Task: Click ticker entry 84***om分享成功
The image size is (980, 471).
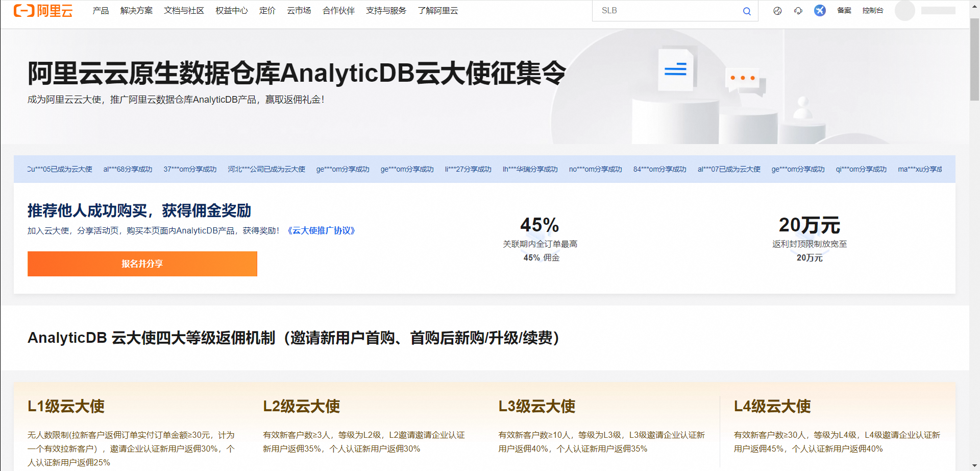Action: (660, 169)
